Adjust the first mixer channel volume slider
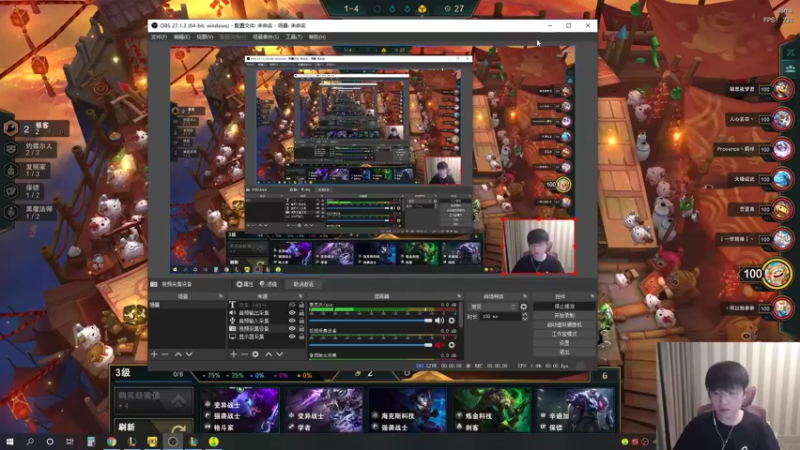The width and height of the screenshot is (800, 450). point(371,320)
